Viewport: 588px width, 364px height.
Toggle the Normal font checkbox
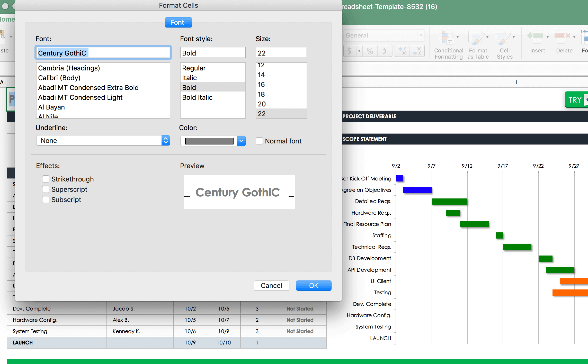click(259, 141)
